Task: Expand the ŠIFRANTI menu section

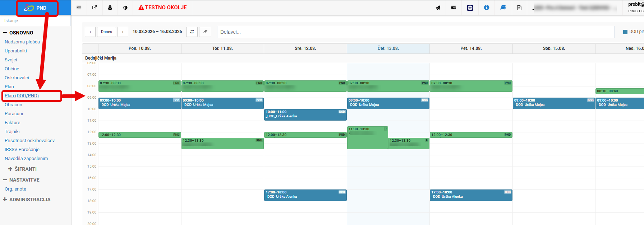Action: tap(22, 169)
